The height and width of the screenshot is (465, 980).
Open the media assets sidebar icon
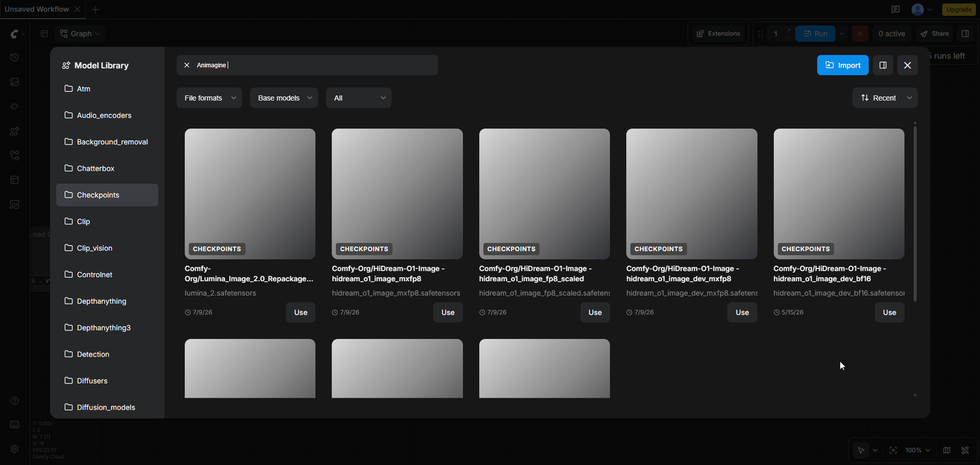pos(15,81)
